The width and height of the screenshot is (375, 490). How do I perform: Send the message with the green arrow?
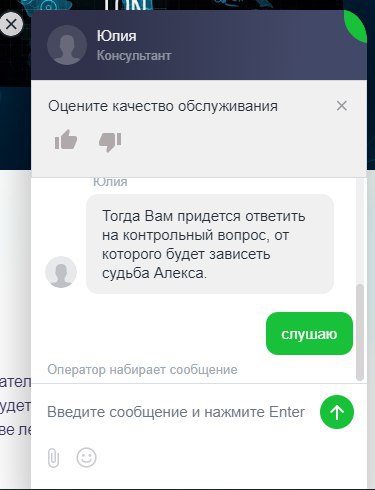click(337, 412)
